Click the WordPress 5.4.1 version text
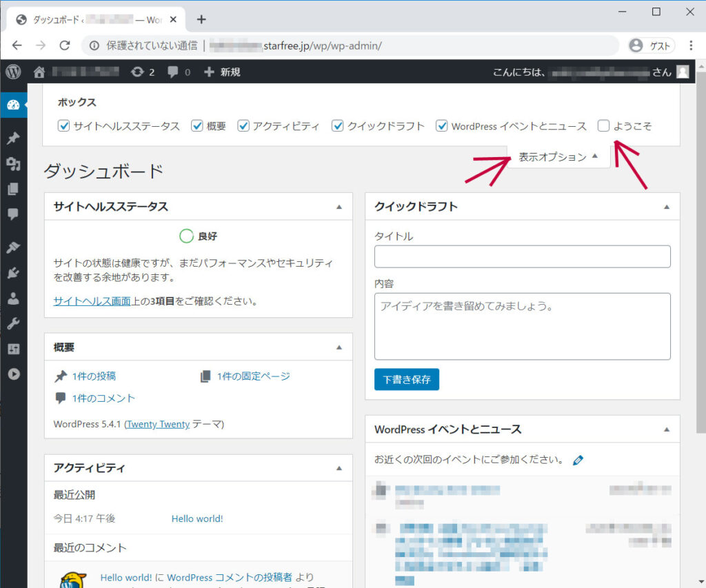The height and width of the screenshot is (588, 706). point(87,424)
